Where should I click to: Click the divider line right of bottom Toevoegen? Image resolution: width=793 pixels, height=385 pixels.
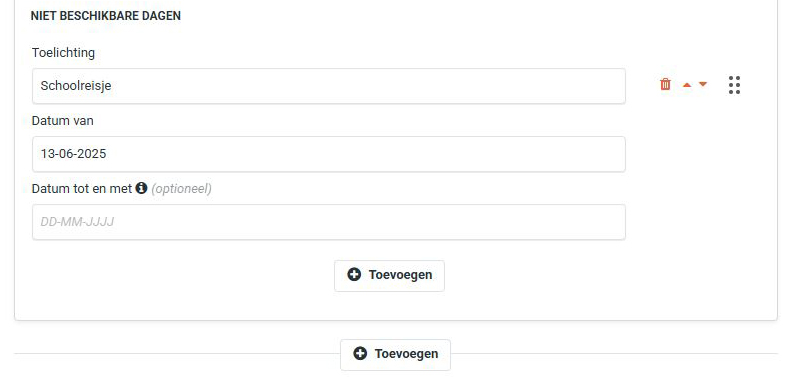coord(614,353)
